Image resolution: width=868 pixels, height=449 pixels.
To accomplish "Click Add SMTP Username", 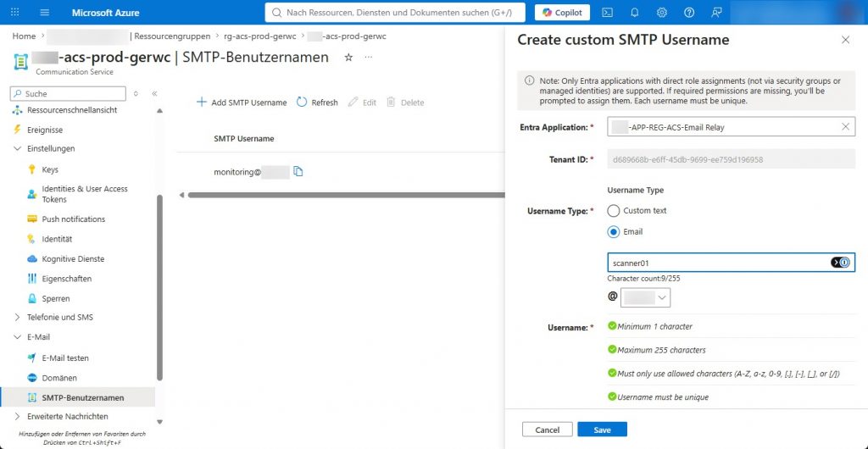I will click(x=242, y=103).
